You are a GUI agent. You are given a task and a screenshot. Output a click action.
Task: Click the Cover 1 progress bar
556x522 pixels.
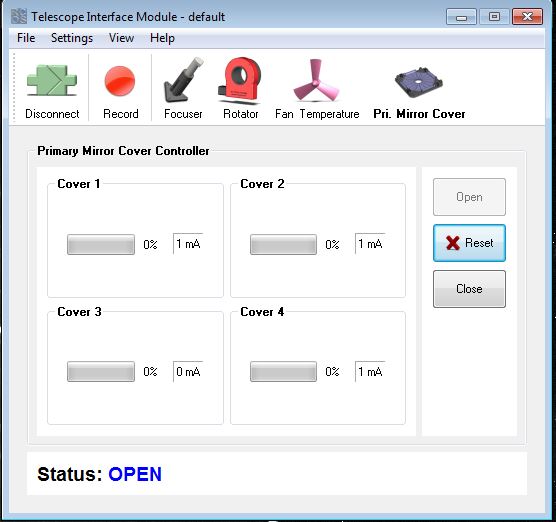coord(101,244)
